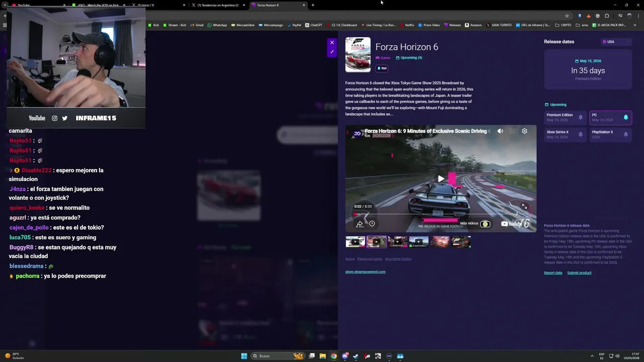The image size is (644, 362).
Task: Click the Report date link
Action: tap(553, 273)
